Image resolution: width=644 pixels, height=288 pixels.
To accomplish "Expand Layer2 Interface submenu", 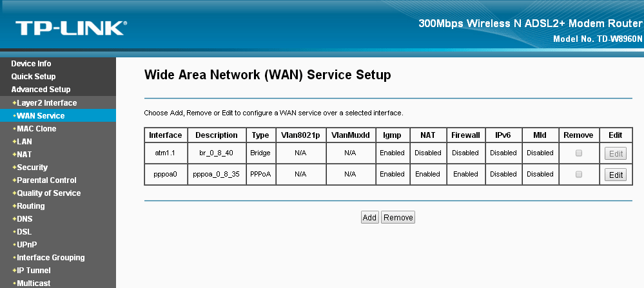I will tap(46, 103).
